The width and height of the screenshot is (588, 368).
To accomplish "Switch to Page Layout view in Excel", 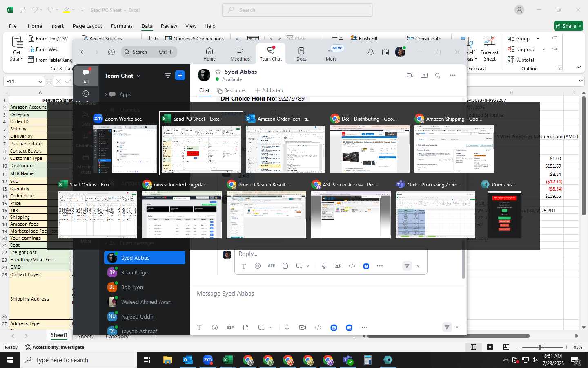I will coord(490,347).
